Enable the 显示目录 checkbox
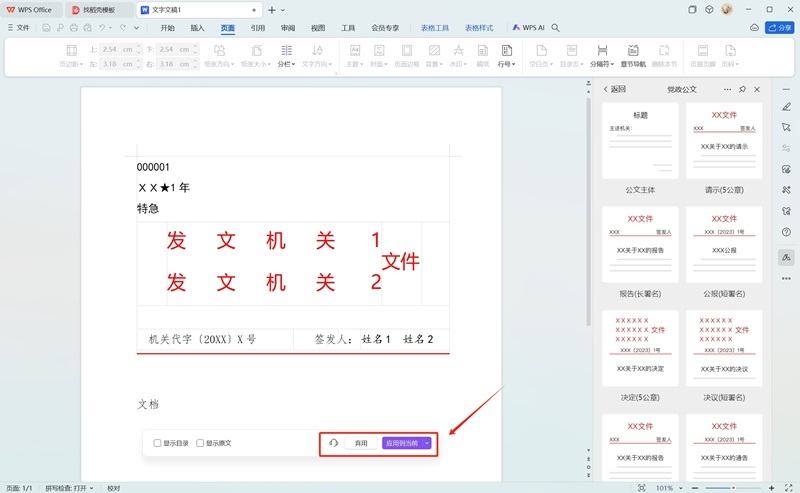800x493 pixels. click(157, 443)
